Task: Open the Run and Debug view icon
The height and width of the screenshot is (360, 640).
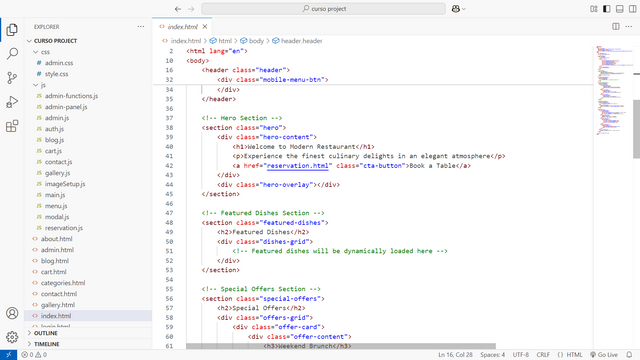Action: click(x=12, y=102)
